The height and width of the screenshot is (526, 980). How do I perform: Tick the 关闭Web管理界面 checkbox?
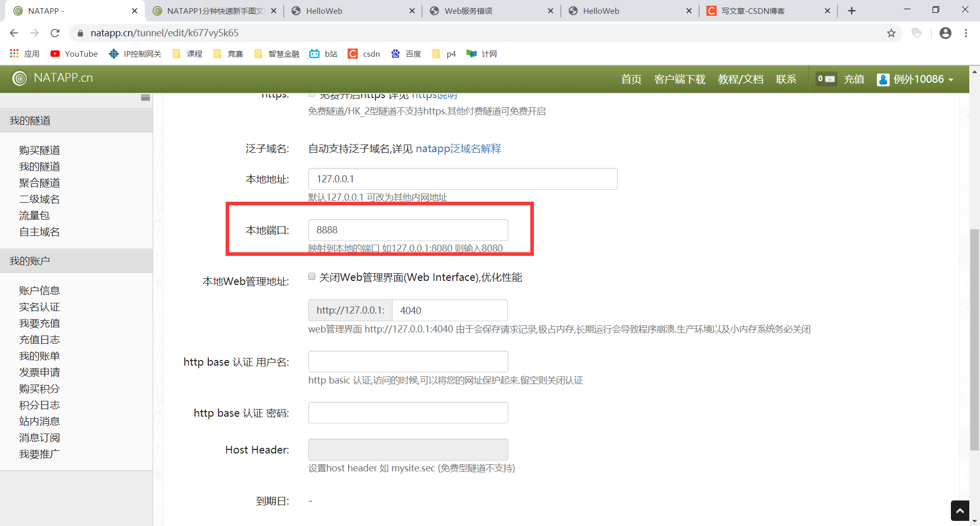coord(312,276)
